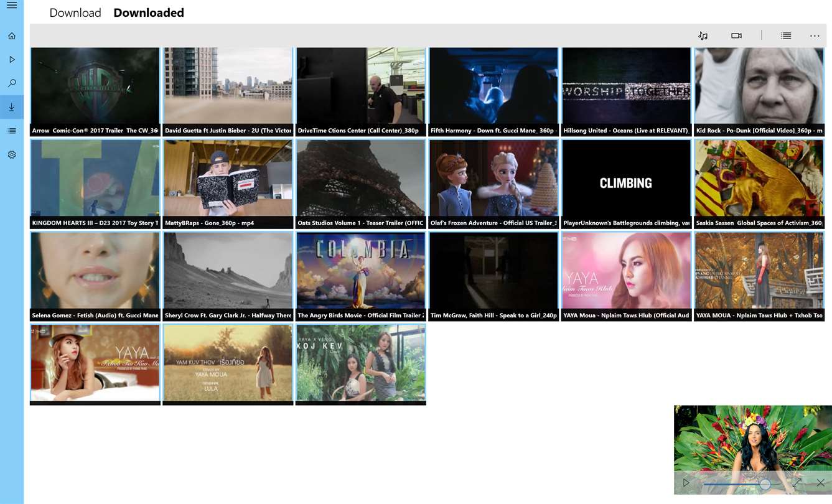
Task: Open Search from the sidebar
Action: tap(12, 83)
